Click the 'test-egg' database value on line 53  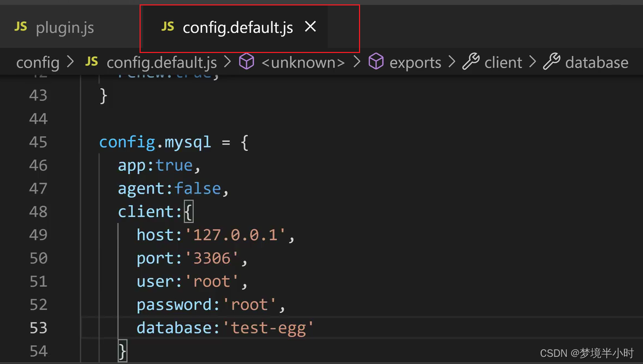pos(268,327)
